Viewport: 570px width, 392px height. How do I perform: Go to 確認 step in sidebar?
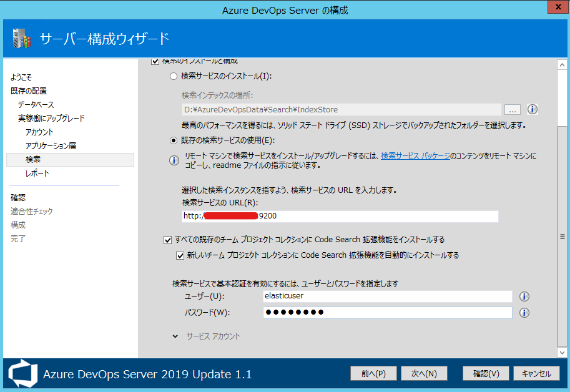click(18, 198)
